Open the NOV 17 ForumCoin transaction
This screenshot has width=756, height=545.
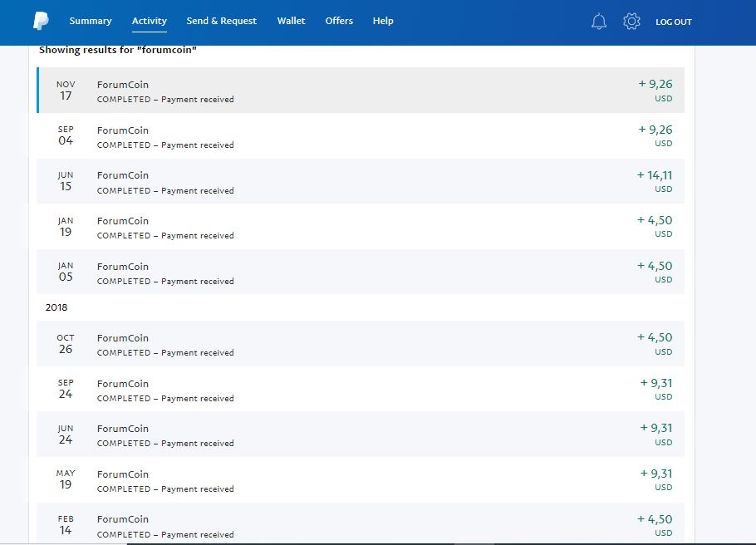(361, 91)
